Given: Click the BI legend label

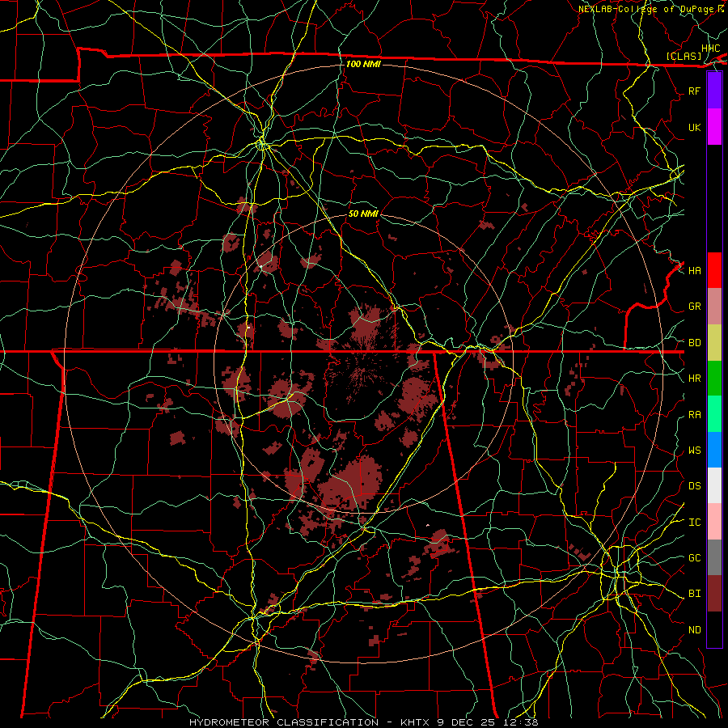Looking at the screenshot, I should point(695,594).
